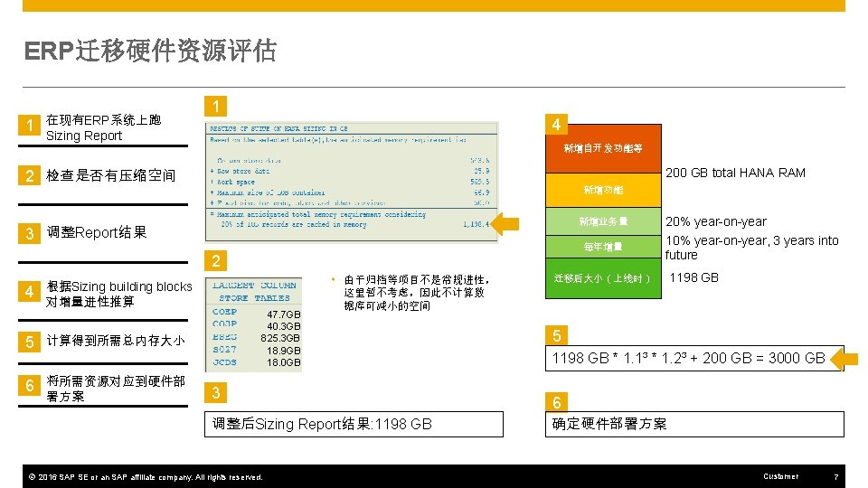This screenshot has width=868, height=488.
Task: Click the yellow "新增功能" block
Action: point(603,190)
